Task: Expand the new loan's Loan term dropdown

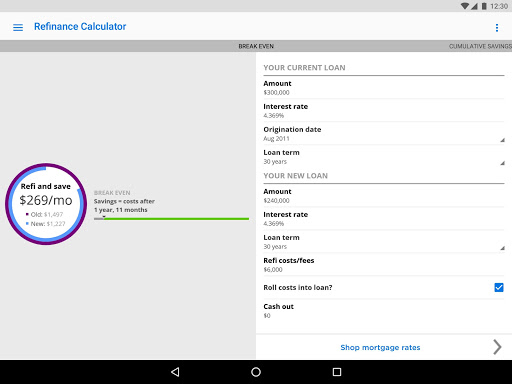Action: point(384,242)
